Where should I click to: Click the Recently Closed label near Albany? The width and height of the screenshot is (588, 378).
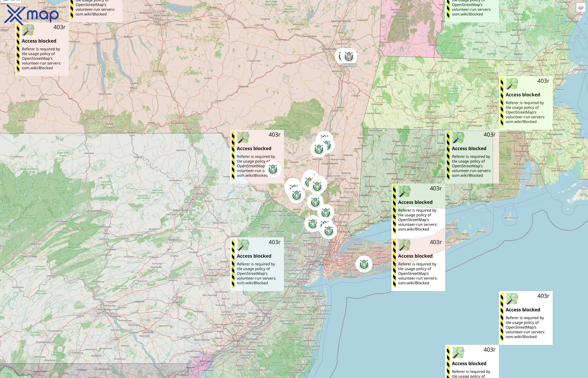coord(349,65)
